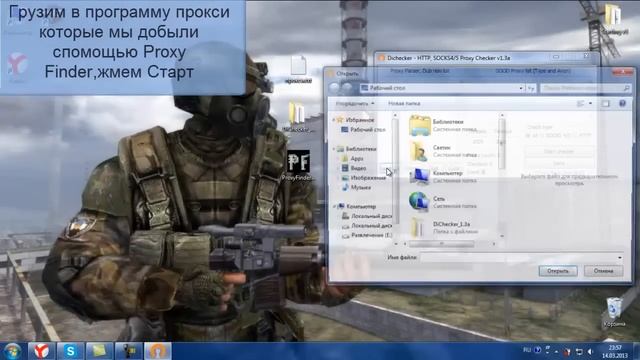Select the ProxyFinder desktop icon
Viewport: 640px width, 360px height.
(298, 165)
